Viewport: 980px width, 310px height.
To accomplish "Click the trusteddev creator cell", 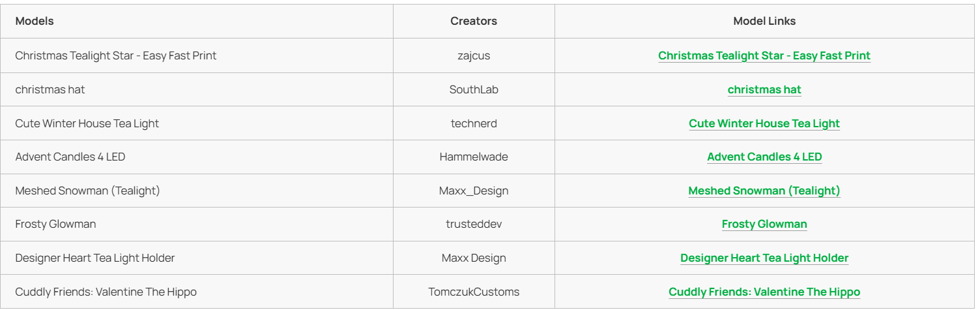I will (x=474, y=224).
